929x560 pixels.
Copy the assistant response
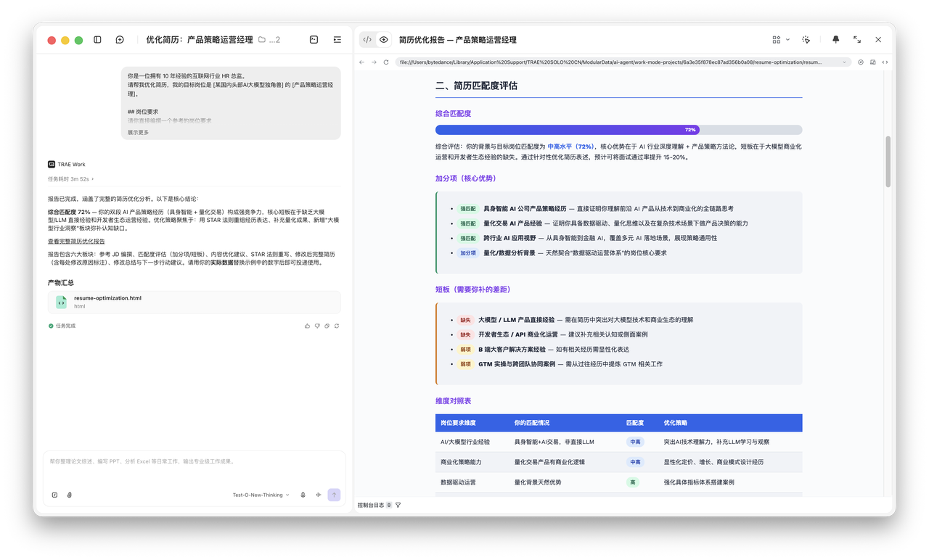(327, 326)
